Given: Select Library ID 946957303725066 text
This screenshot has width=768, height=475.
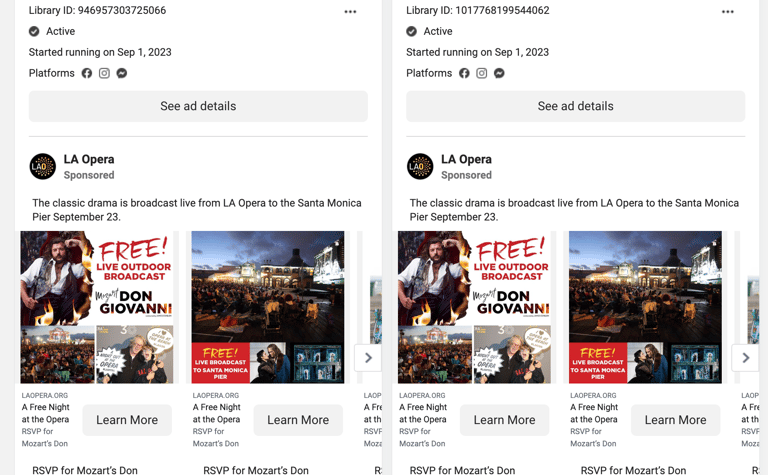Looking at the screenshot, I should coord(97,10).
